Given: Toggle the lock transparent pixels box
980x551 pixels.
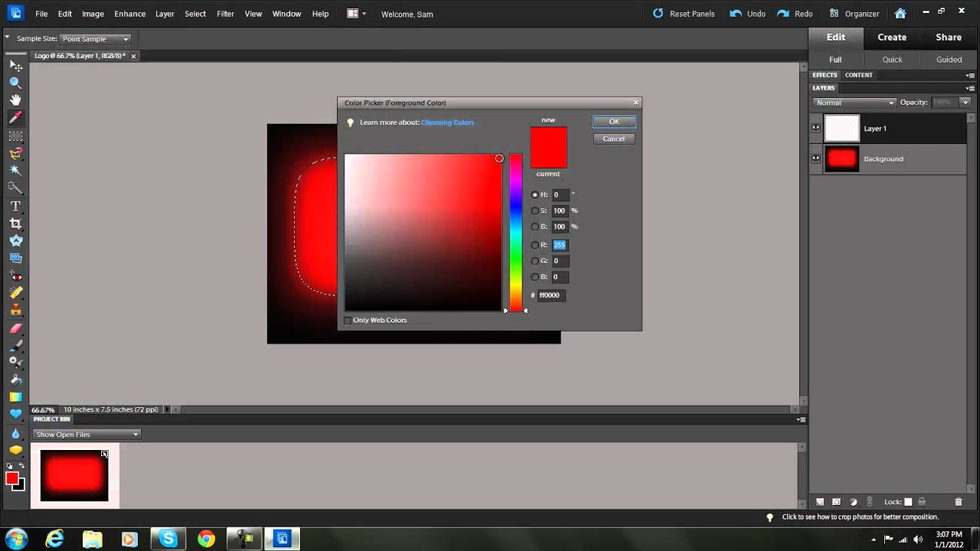Looking at the screenshot, I should click(908, 502).
